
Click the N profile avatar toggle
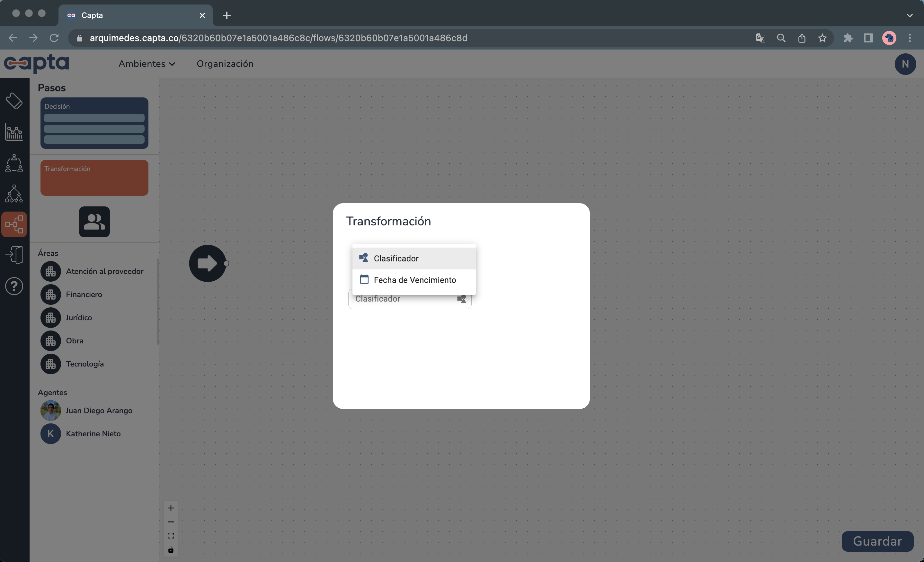click(x=905, y=64)
